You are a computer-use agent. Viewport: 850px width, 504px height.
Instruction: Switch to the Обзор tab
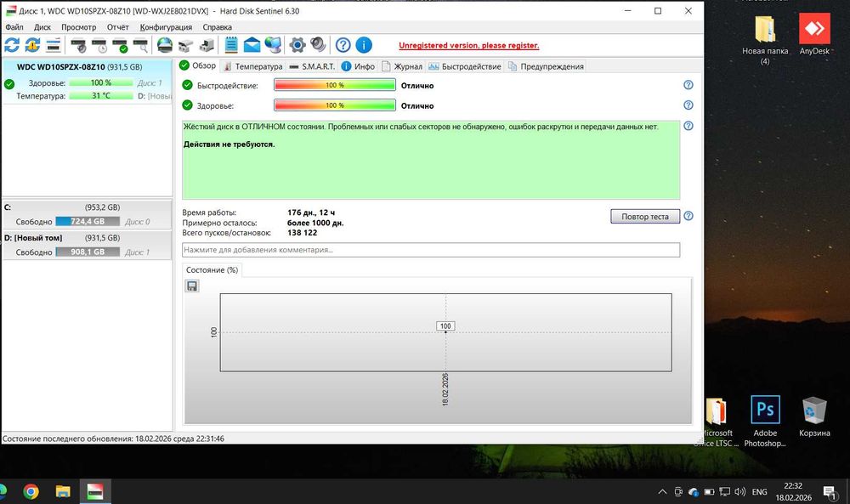point(198,65)
